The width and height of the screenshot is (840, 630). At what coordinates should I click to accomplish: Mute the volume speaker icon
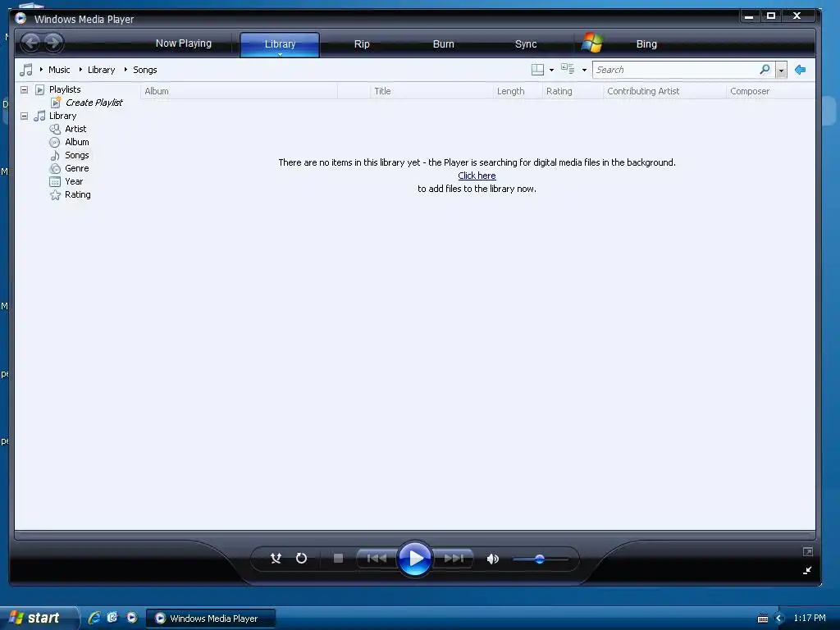(x=492, y=559)
